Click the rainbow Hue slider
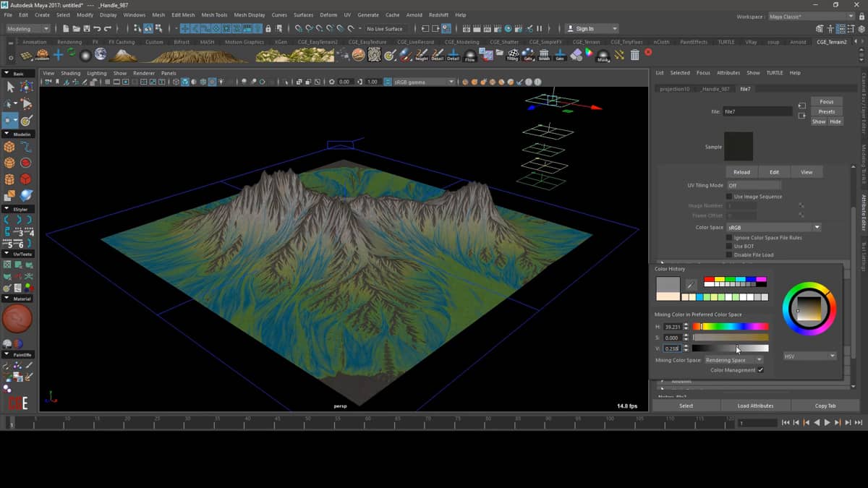Viewport: 868px width, 488px height. [x=731, y=327]
